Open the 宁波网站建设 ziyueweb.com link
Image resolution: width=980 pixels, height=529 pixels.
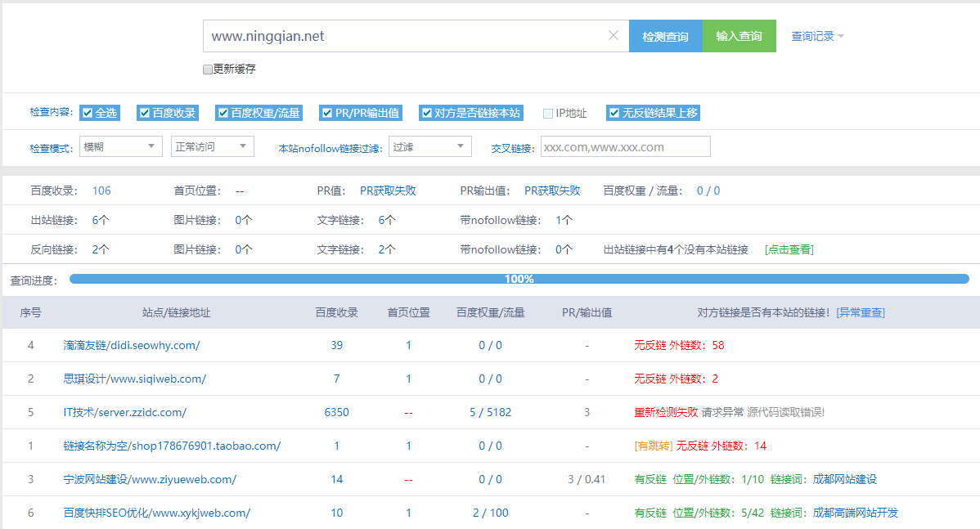[x=150, y=479]
